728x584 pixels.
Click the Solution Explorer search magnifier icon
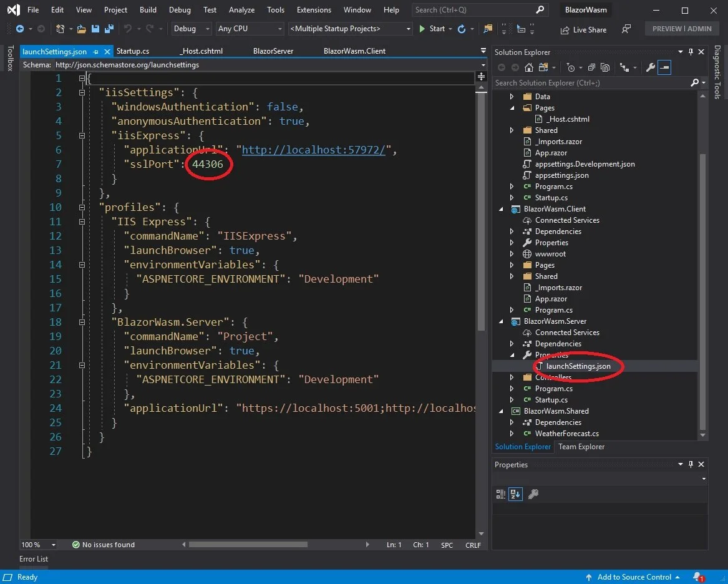point(694,82)
